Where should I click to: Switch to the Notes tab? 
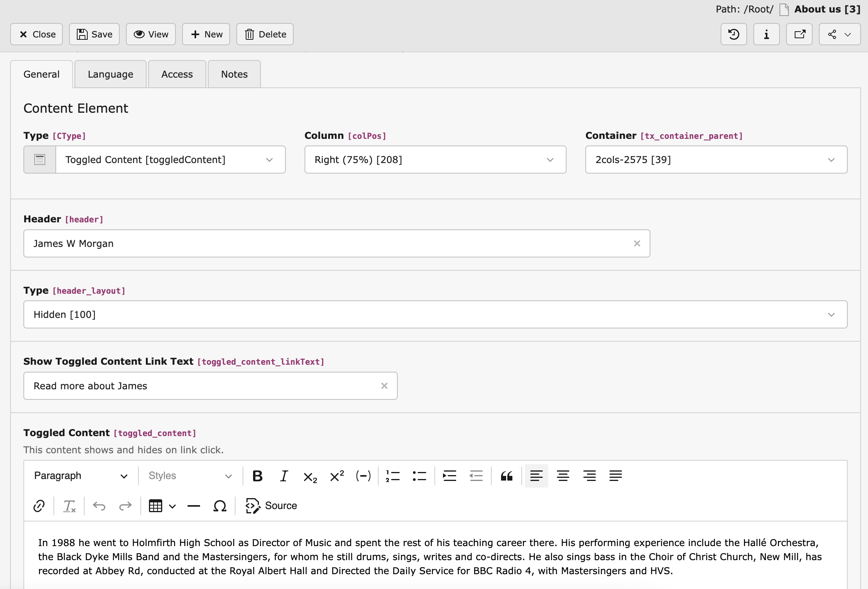click(x=234, y=74)
